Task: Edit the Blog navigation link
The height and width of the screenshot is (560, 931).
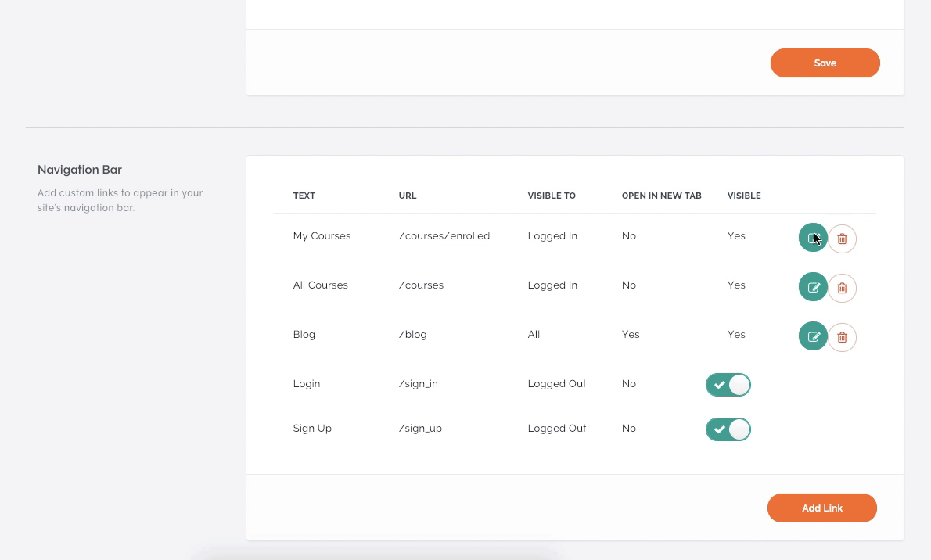Action: click(813, 336)
